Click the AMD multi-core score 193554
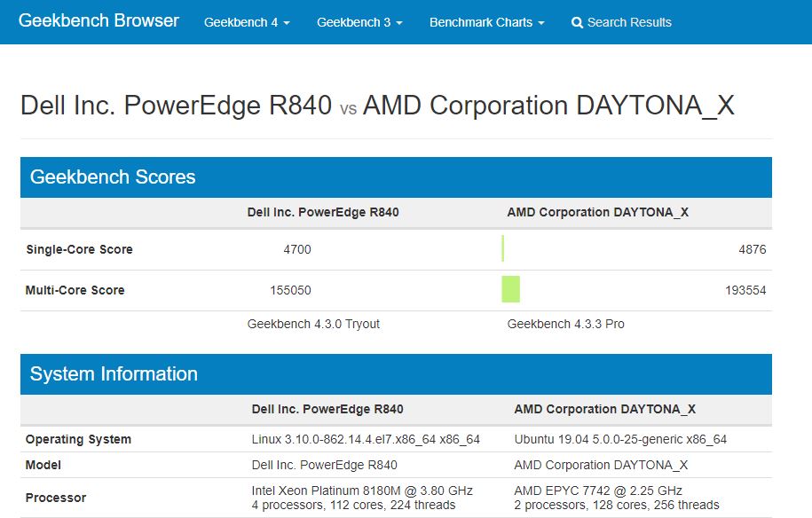The image size is (812, 518). tap(745, 290)
